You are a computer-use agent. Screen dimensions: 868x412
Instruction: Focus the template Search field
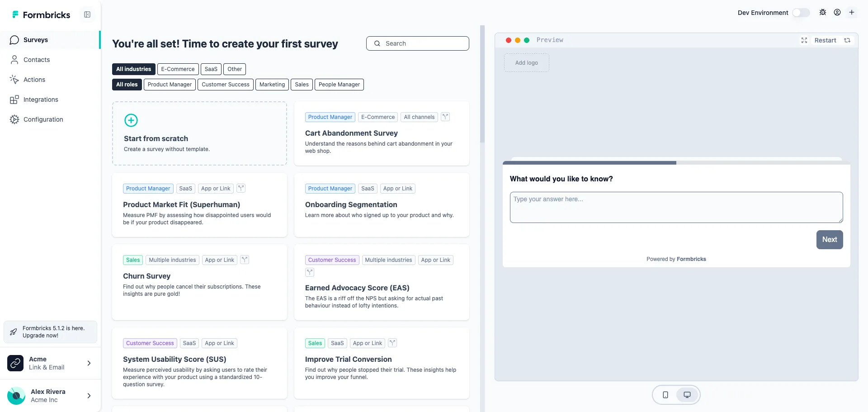(418, 43)
